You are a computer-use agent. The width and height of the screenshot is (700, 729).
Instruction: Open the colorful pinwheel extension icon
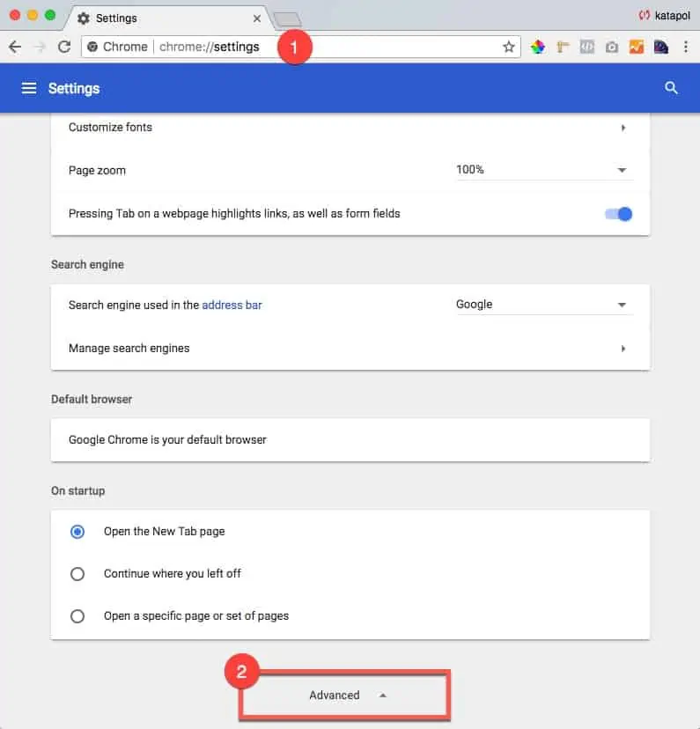538,47
